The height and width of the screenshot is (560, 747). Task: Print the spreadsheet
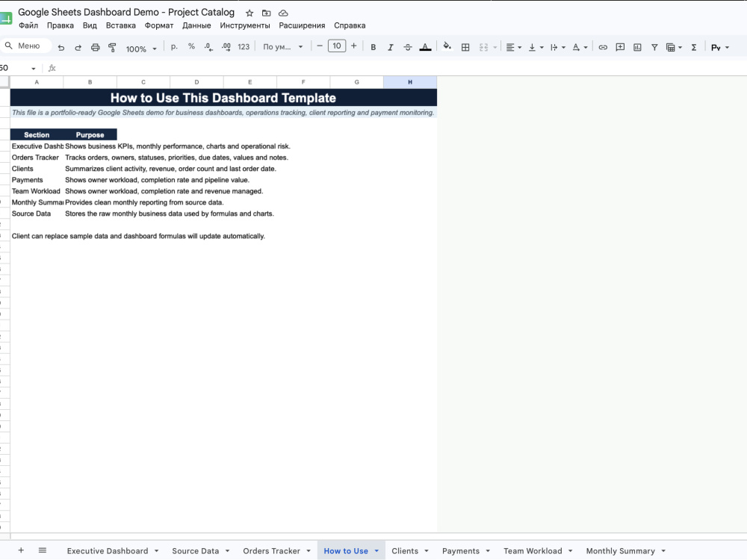(x=96, y=47)
